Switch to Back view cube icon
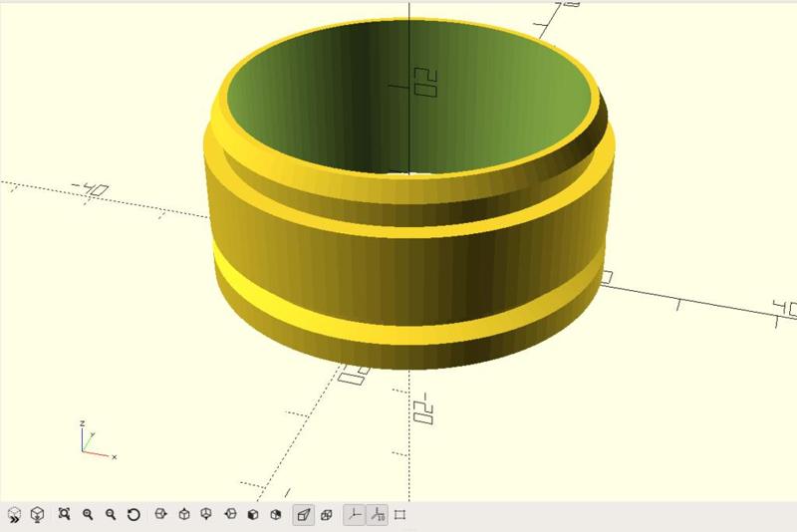 pos(276,515)
